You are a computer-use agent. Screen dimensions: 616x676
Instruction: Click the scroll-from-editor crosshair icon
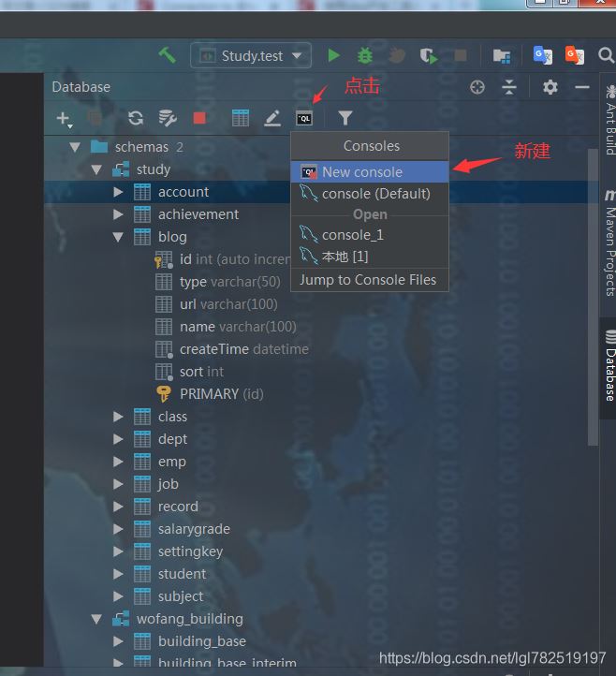477,87
